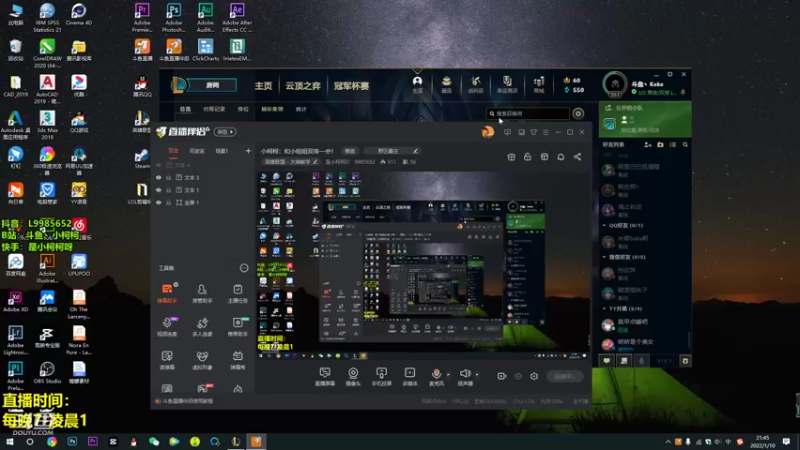
Task: Add a new scene with the plus button
Action: pos(248,151)
